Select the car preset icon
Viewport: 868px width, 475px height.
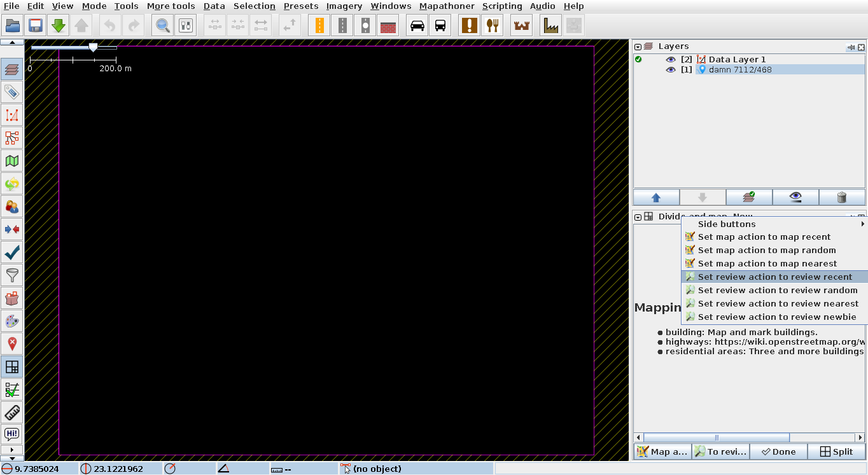click(x=417, y=25)
